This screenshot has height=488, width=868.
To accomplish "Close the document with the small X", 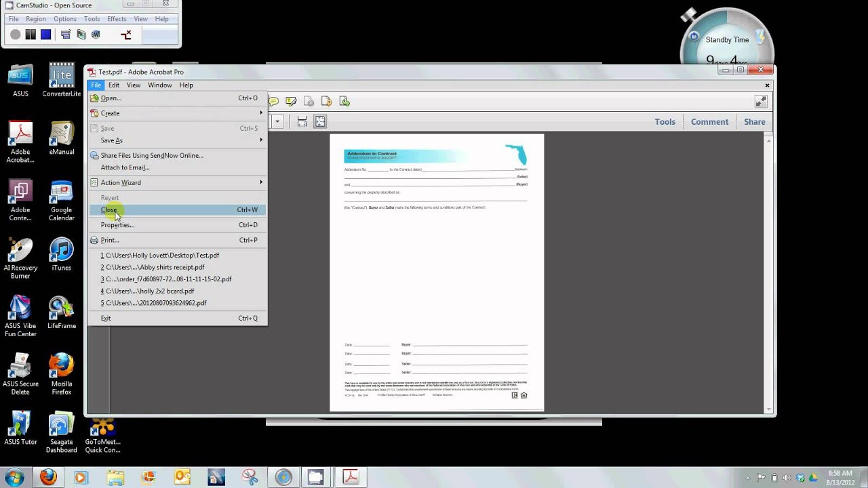I will [x=767, y=85].
